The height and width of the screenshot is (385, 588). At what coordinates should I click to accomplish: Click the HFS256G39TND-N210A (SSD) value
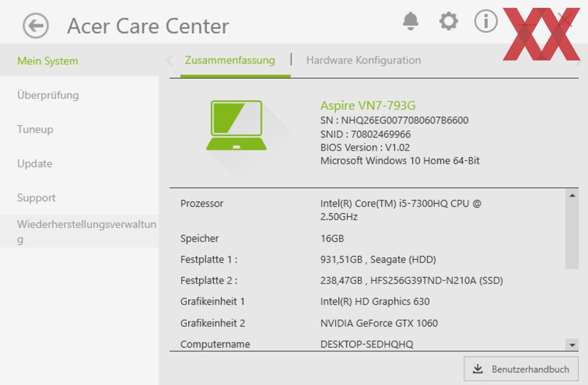[x=412, y=281]
